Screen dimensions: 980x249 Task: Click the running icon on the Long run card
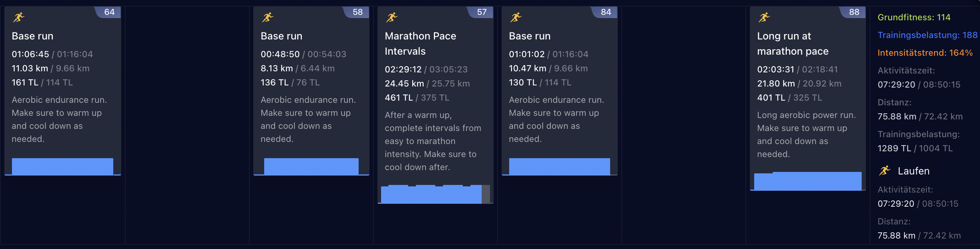tap(764, 17)
